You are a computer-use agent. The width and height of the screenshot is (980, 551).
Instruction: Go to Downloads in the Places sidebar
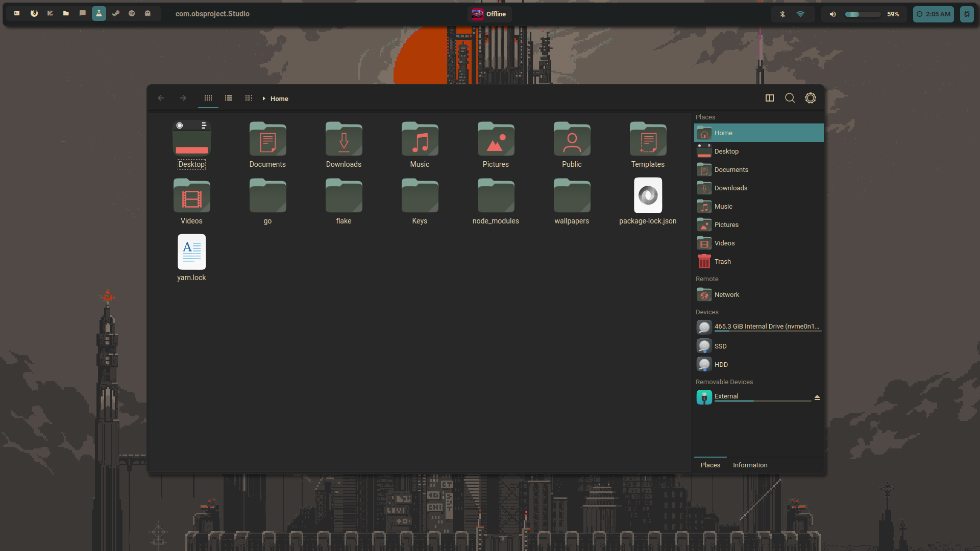pyautogui.click(x=758, y=188)
